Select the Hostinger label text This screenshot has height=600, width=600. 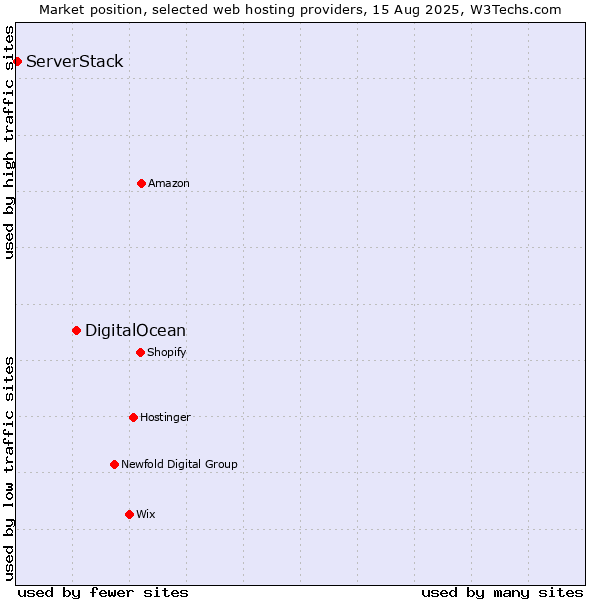pyautogui.click(x=165, y=417)
